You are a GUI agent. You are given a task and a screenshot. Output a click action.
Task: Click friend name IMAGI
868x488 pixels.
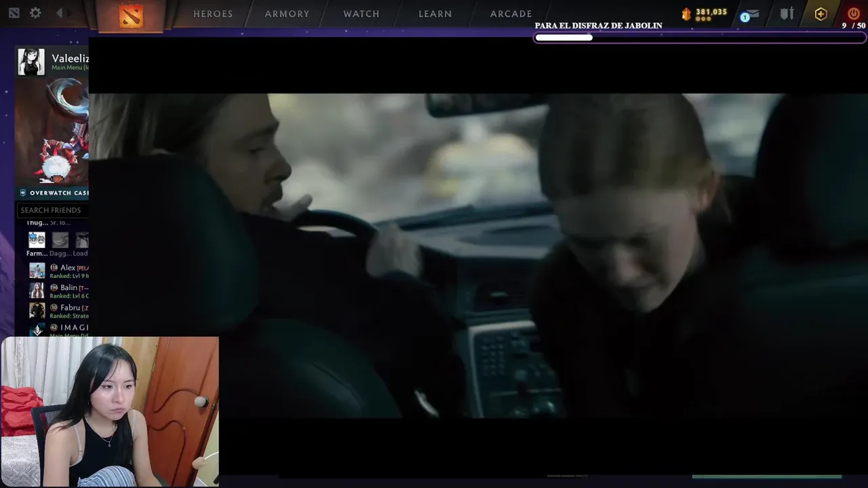pyautogui.click(x=75, y=327)
